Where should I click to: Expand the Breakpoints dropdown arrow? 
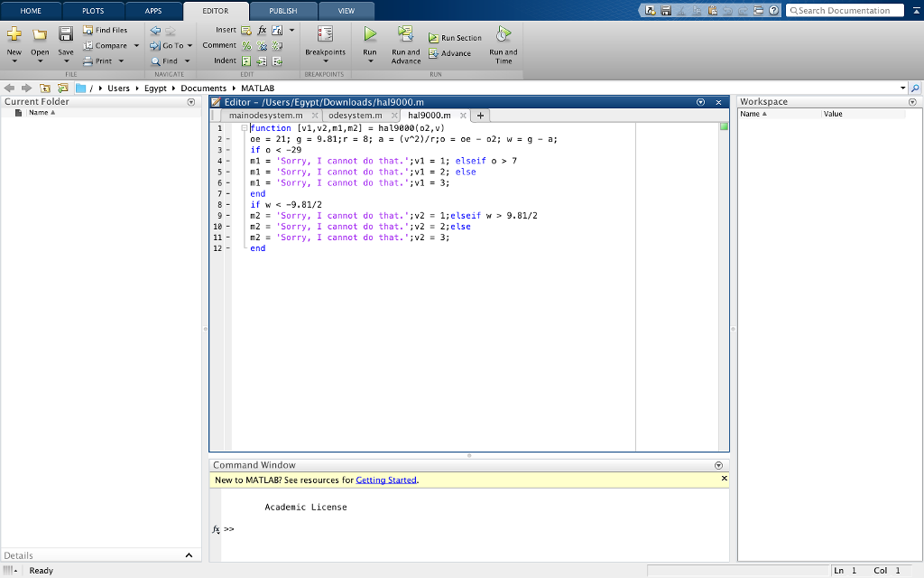pos(325,61)
